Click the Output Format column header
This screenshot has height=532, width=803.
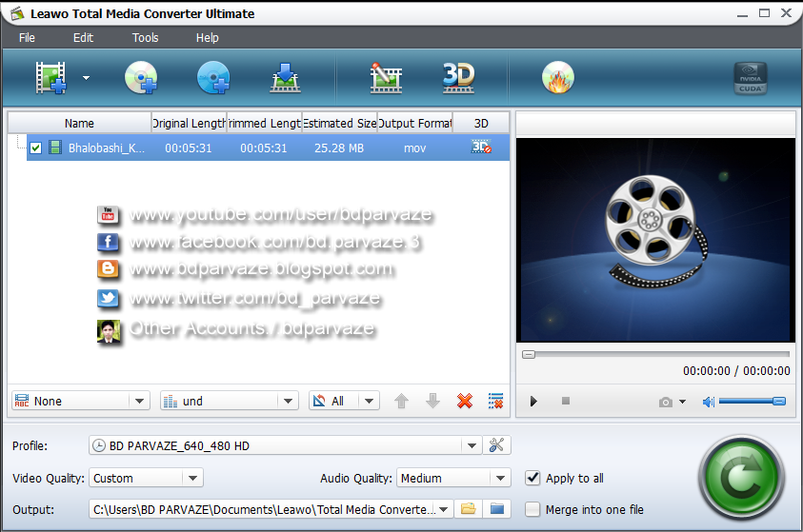tap(414, 124)
